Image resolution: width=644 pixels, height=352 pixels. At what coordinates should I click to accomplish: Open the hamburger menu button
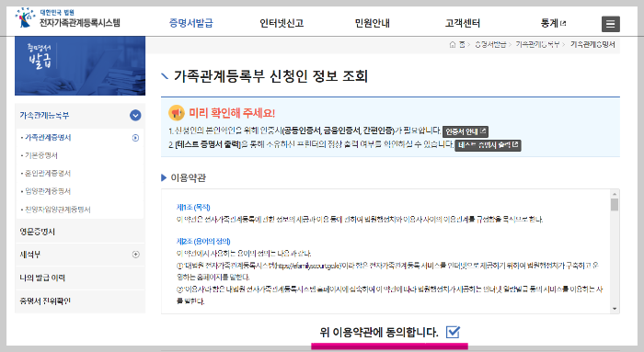(x=611, y=24)
